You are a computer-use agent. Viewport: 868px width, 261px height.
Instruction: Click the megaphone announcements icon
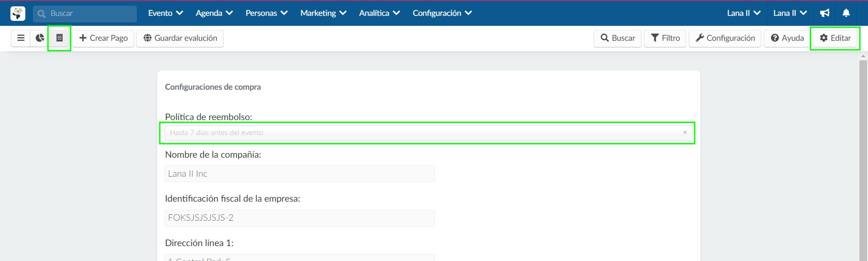(825, 13)
